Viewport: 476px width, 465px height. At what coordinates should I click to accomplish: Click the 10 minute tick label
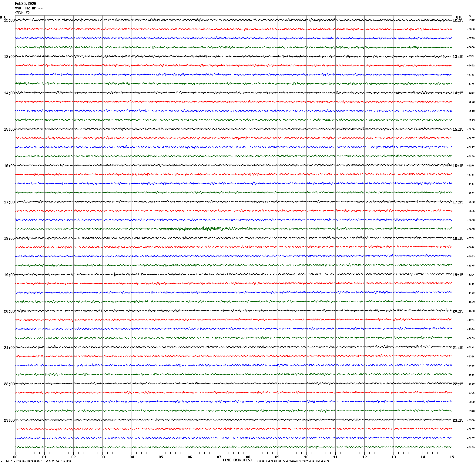[x=306, y=457]
